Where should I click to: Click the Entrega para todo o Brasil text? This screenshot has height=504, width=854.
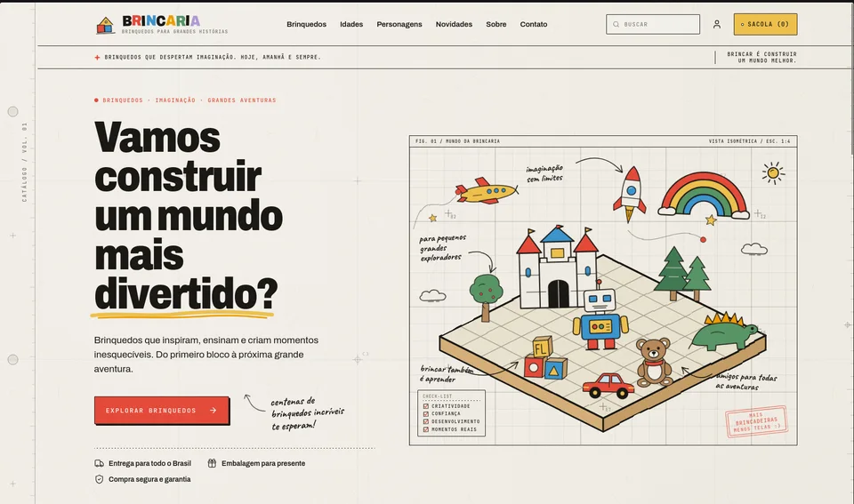(149, 463)
